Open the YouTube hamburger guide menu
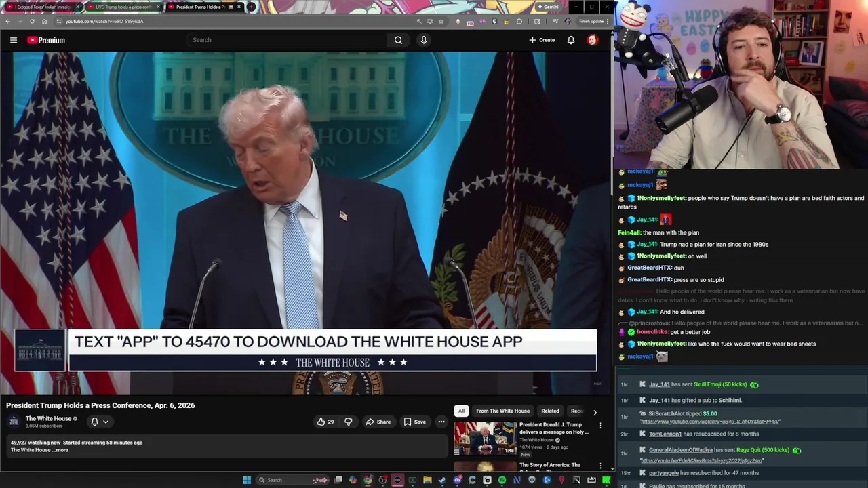The height and width of the screenshot is (488, 868). [x=14, y=40]
